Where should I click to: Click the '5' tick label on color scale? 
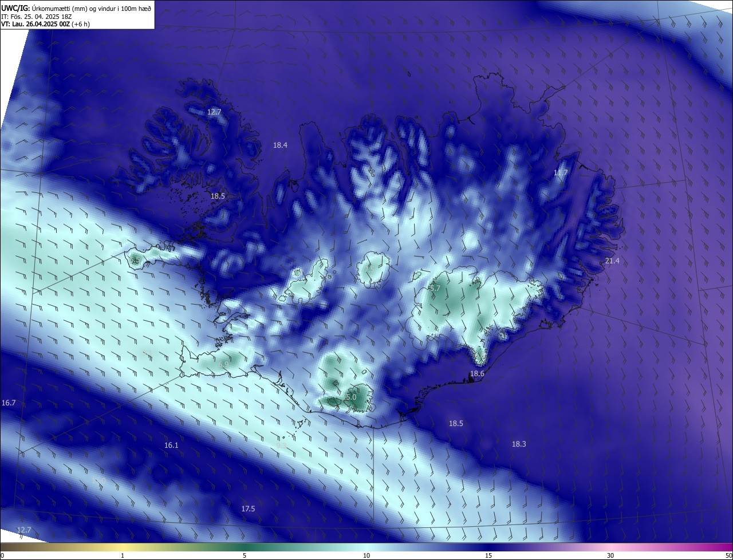tap(245, 555)
